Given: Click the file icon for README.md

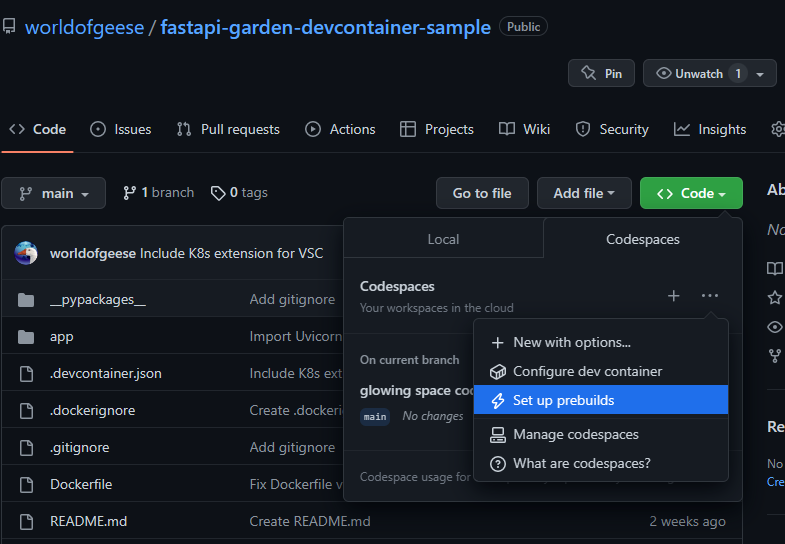Looking at the screenshot, I should tap(26, 522).
